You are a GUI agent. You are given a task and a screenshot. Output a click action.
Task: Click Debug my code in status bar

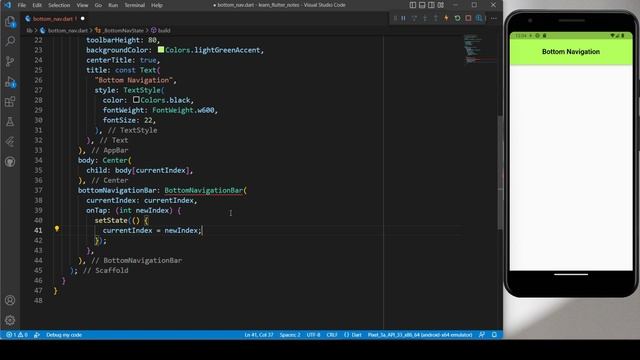(x=64, y=335)
